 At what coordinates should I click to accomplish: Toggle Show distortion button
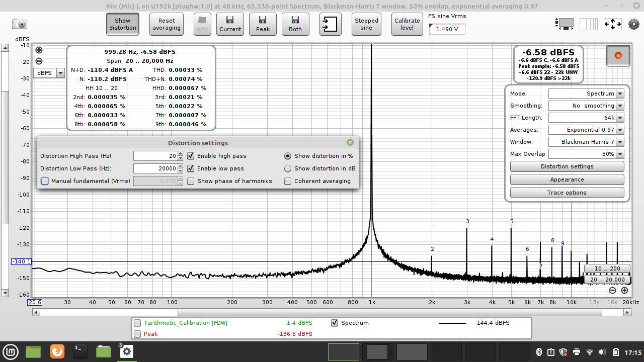[123, 24]
